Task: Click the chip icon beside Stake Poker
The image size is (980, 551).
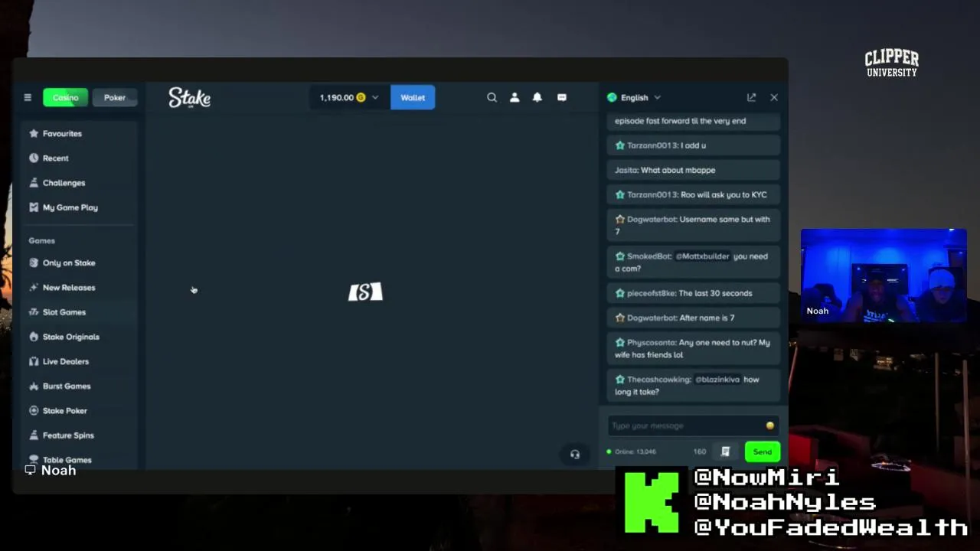Action: (x=34, y=410)
